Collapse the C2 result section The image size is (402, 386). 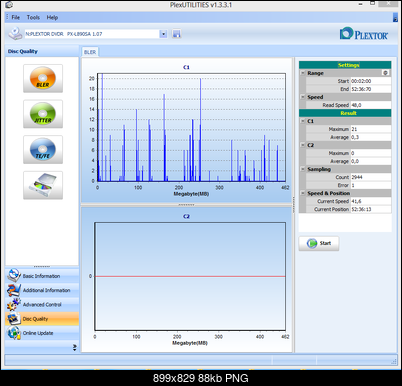coord(303,145)
